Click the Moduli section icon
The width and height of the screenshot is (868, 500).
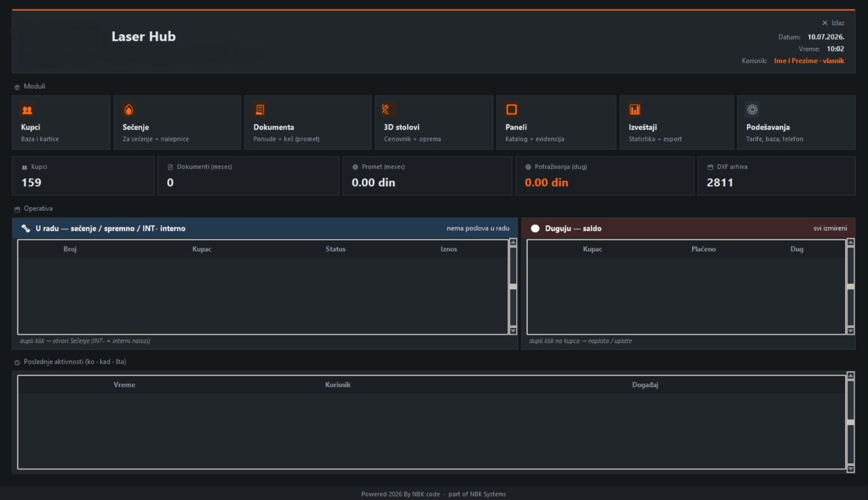pos(17,87)
